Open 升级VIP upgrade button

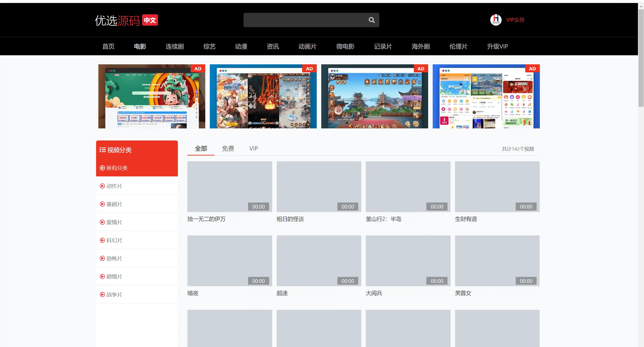[497, 46]
